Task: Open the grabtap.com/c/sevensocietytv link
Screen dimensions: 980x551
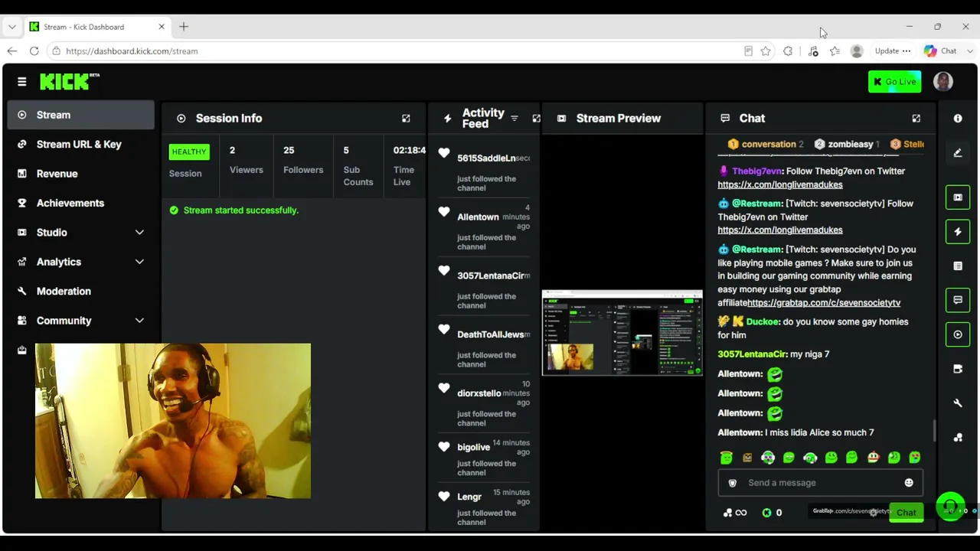Action: click(x=824, y=303)
